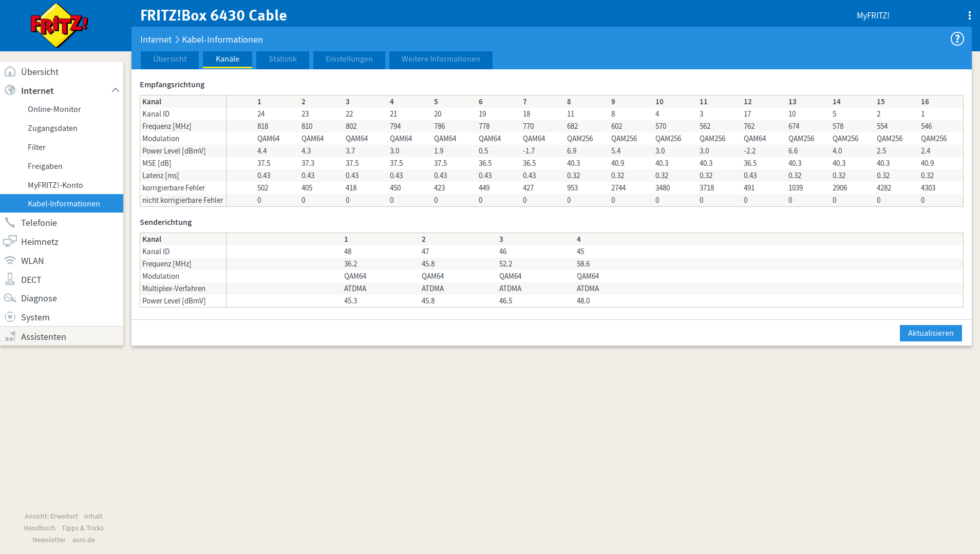Click the Assistenten icon

[x=10, y=336]
